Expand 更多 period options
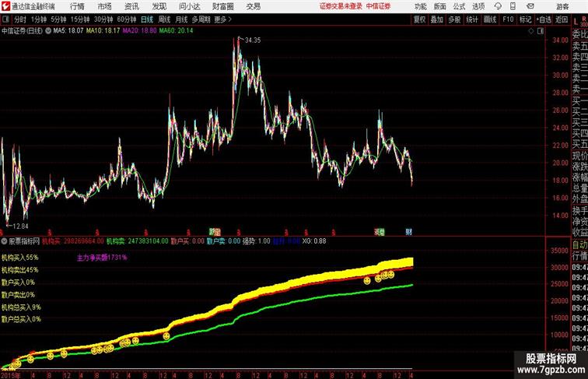588x379 pixels. coord(222,19)
